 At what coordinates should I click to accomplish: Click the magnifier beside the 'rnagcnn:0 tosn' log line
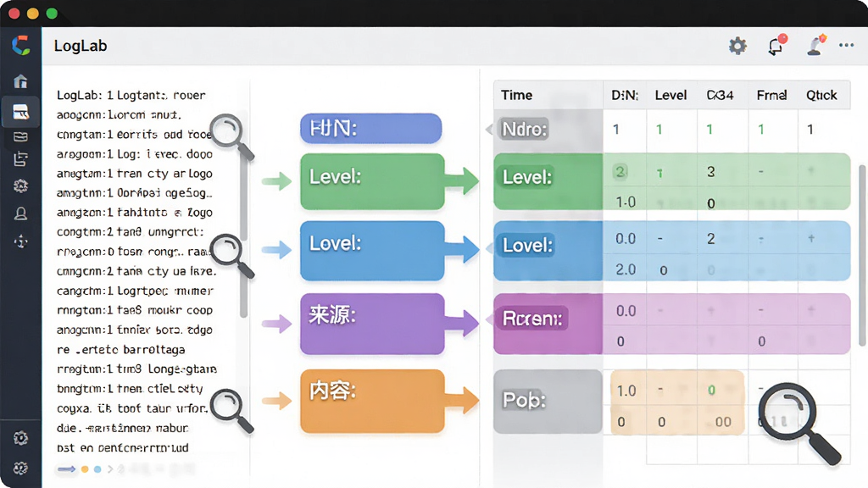click(x=232, y=256)
